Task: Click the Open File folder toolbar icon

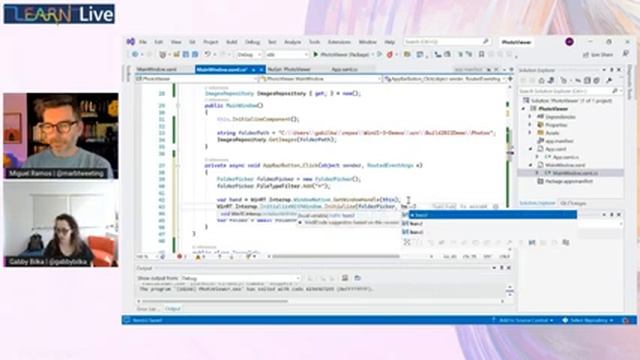Action: click(x=177, y=54)
